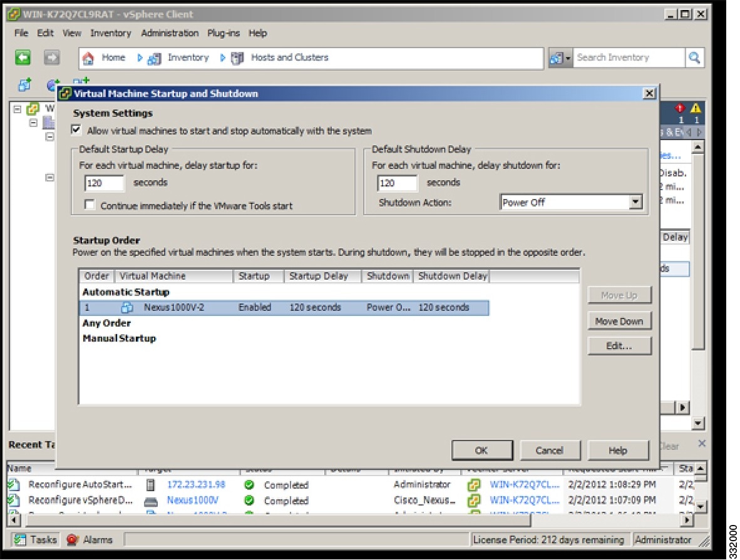Collapse the lower tree node expander
The height and width of the screenshot is (560, 740).
(x=49, y=178)
